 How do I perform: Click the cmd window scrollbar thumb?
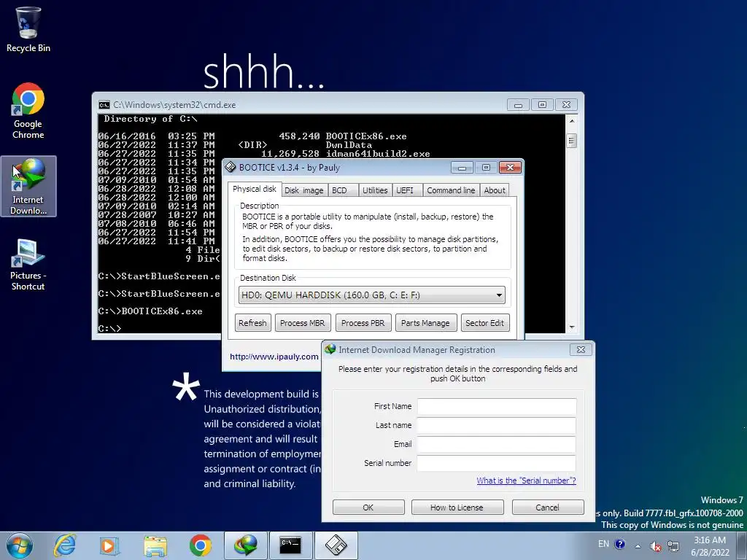(x=572, y=141)
